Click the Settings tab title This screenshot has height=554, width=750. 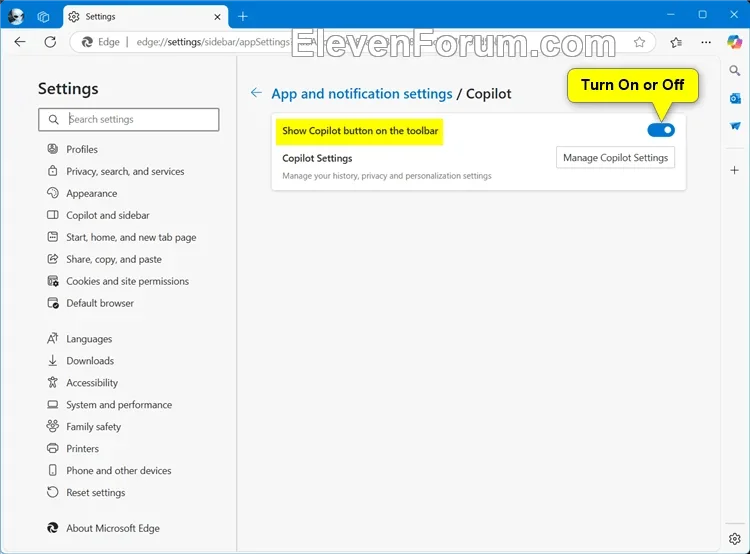[100, 17]
